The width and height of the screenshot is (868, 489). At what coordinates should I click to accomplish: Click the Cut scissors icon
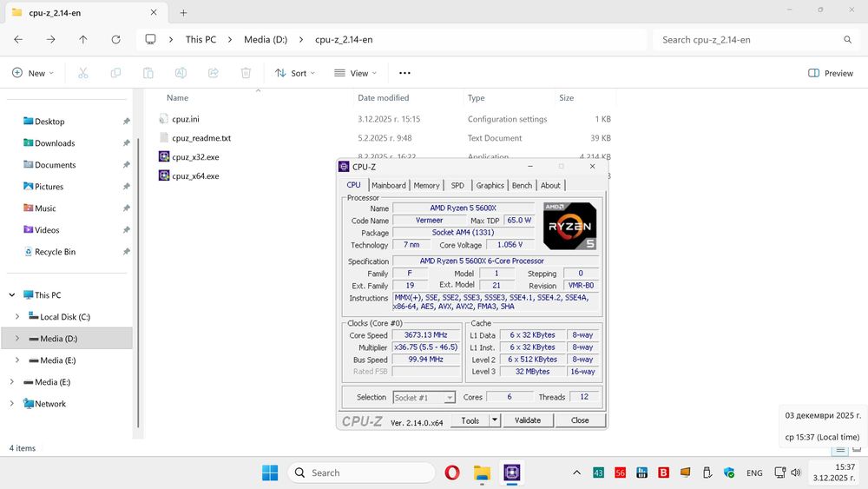point(83,73)
